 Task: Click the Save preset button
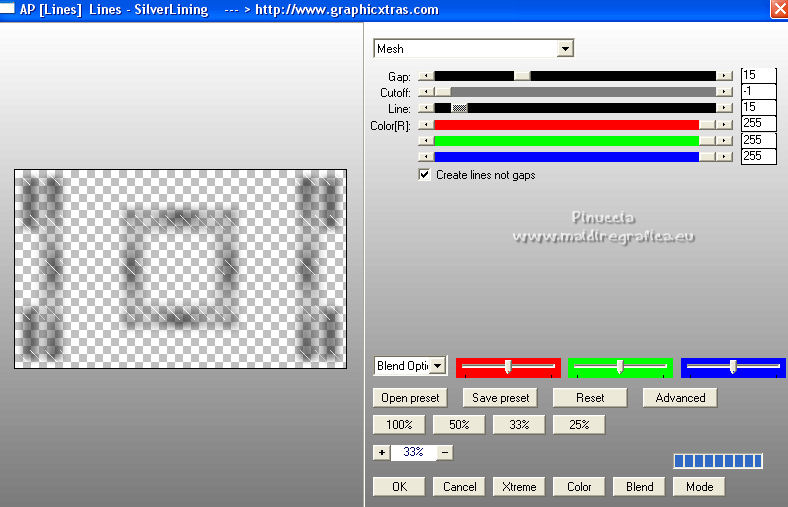click(501, 398)
